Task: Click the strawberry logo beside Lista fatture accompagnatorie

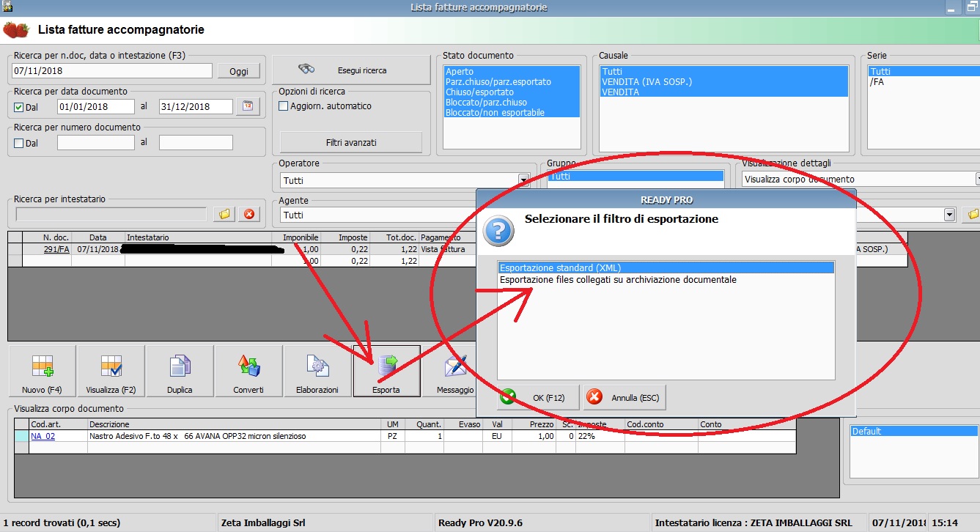Action: 16,30
